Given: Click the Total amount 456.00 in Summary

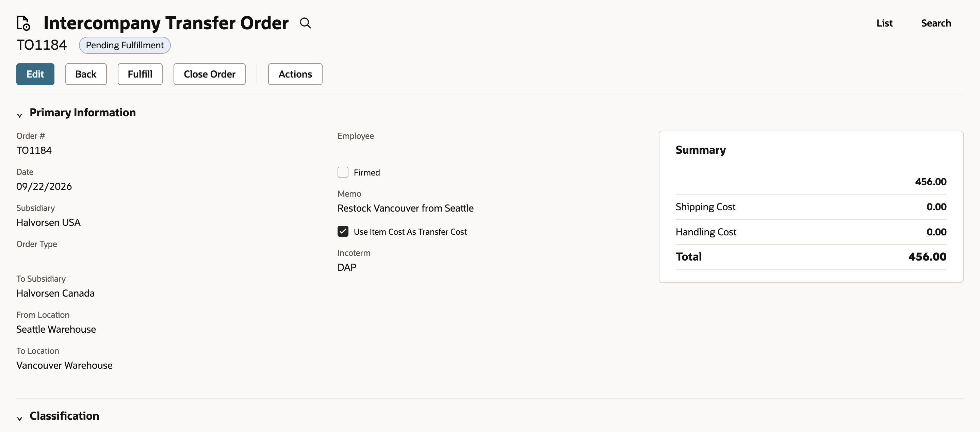Looking at the screenshot, I should point(927,257).
